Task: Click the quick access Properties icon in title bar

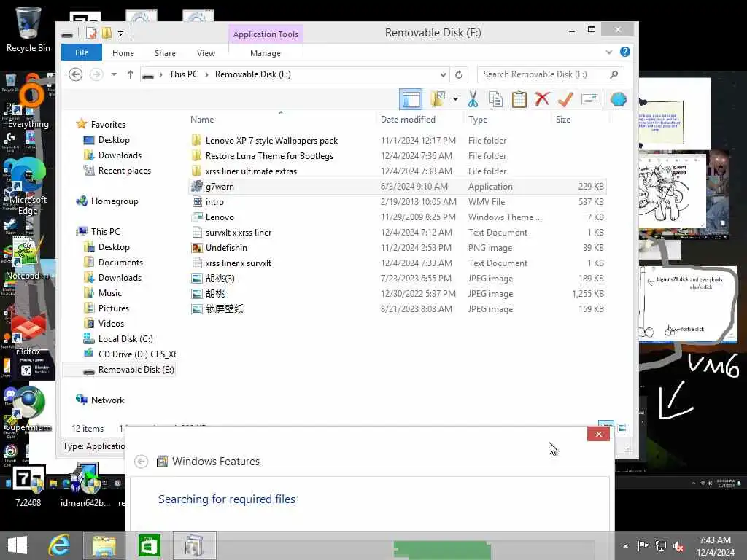Action: point(91,33)
